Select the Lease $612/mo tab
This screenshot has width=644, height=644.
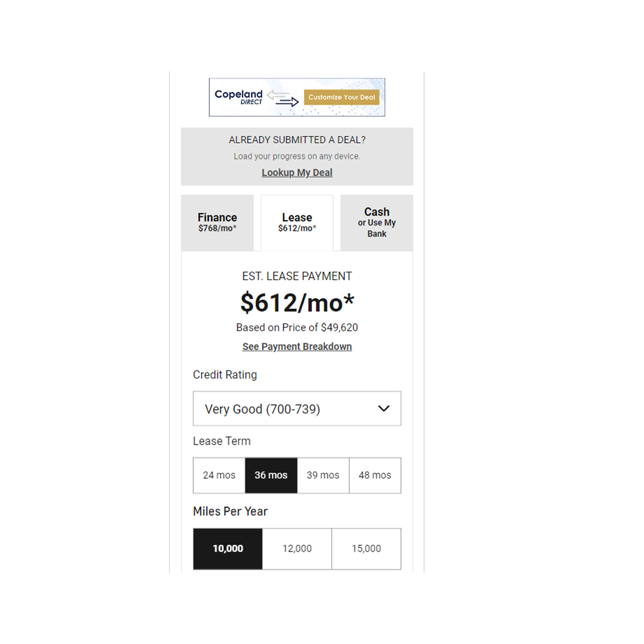click(x=297, y=223)
